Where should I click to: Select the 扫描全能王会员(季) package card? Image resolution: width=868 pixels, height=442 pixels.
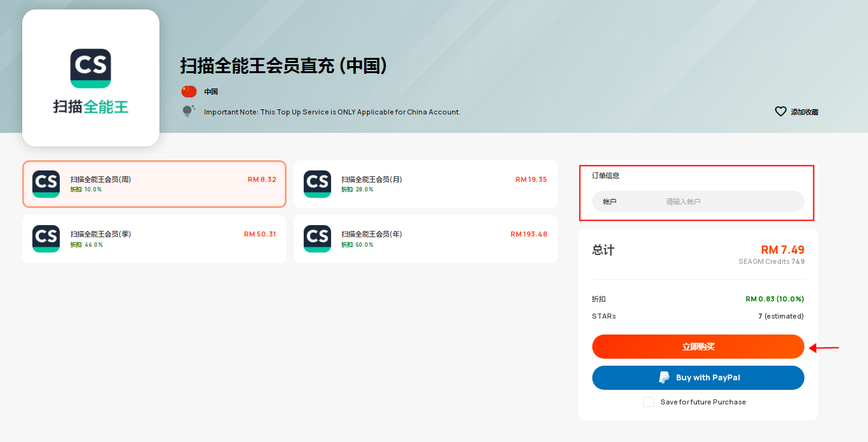coord(154,238)
